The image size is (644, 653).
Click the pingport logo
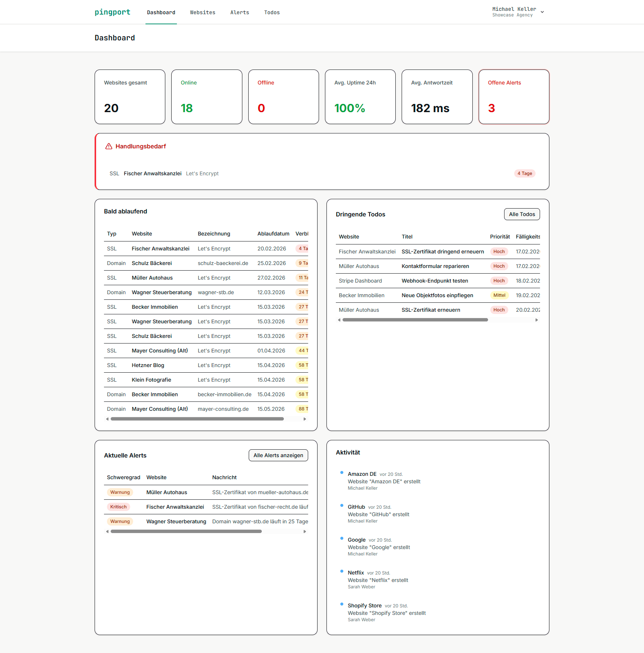click(112, 12)
